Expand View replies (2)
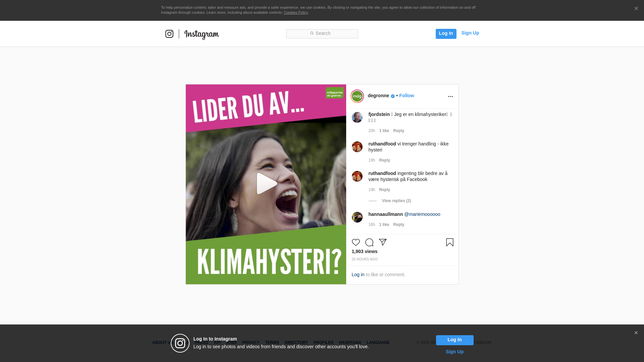This screenshot has height=362, width=644. pos(396,201)
